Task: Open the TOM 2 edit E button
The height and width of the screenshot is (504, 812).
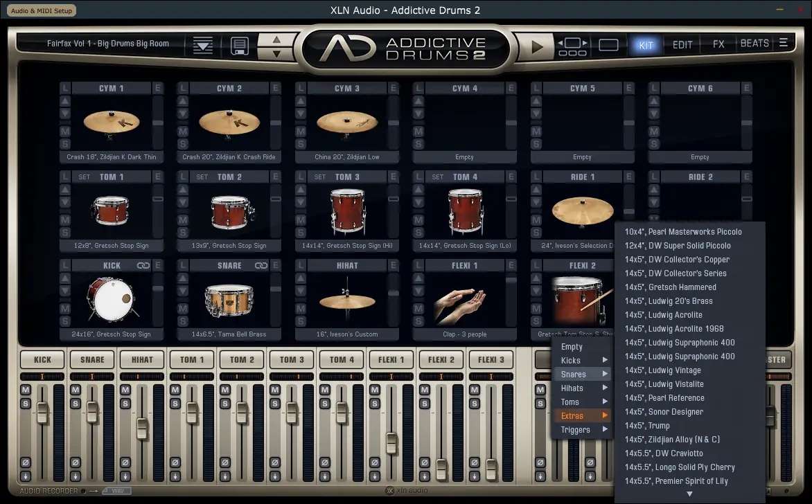Action: coord(276,177)
